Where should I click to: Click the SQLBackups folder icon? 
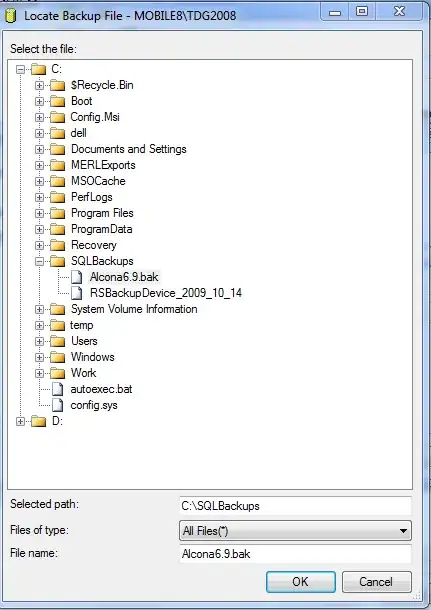click(58, 261)
